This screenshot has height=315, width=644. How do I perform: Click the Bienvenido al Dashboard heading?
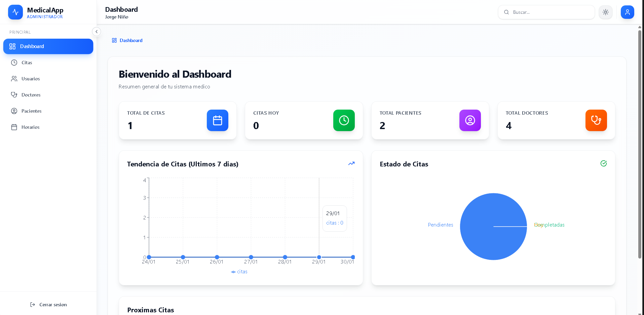175,74
